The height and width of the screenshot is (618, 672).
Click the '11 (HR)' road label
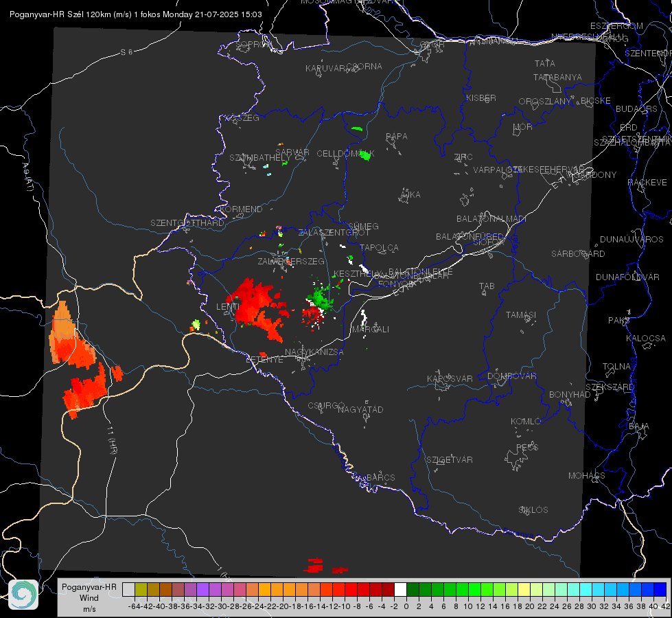(112, 439)
